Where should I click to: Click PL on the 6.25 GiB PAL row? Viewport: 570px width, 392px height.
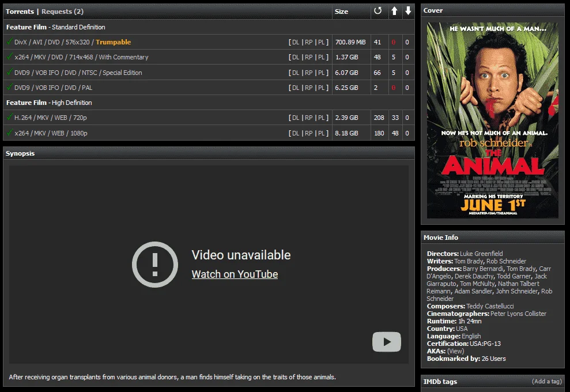coord(322,88)
